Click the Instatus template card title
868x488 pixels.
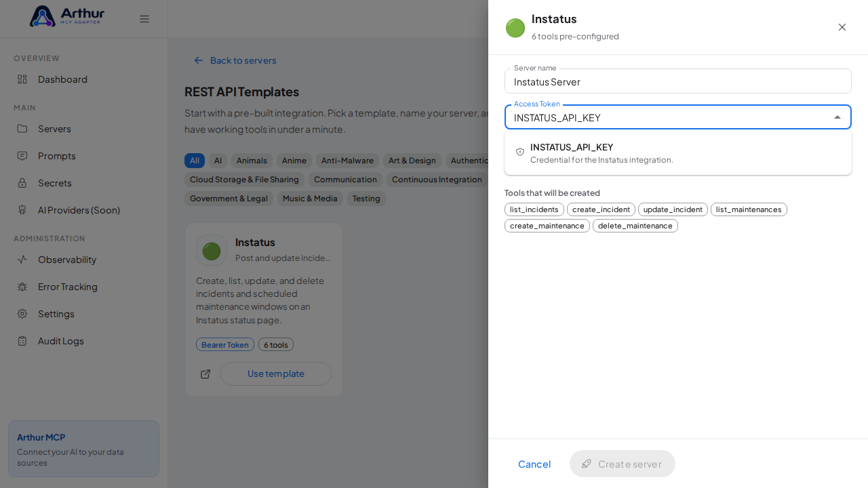point(255,242)
